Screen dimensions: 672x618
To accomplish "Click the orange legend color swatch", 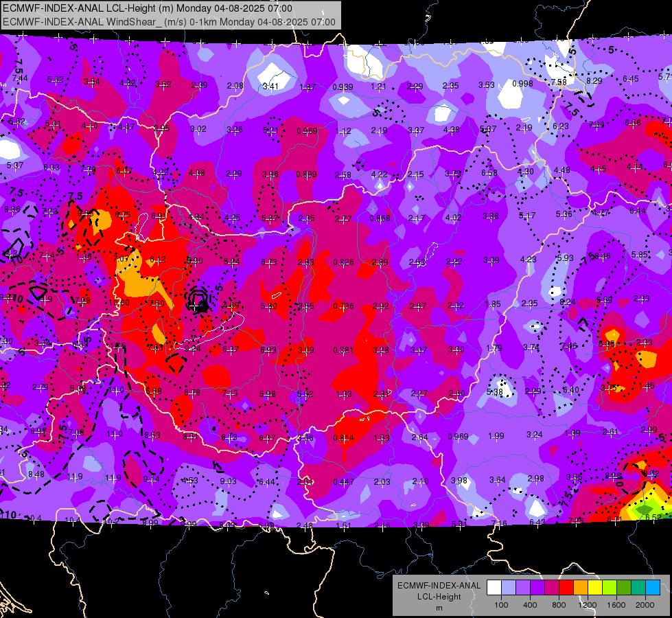I will (x=581, y=588).
